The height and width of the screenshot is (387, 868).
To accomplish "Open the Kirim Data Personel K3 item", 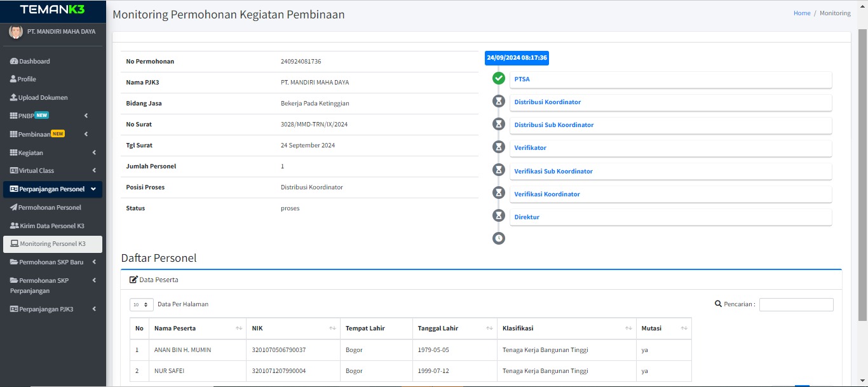I will tap(53, 226).
